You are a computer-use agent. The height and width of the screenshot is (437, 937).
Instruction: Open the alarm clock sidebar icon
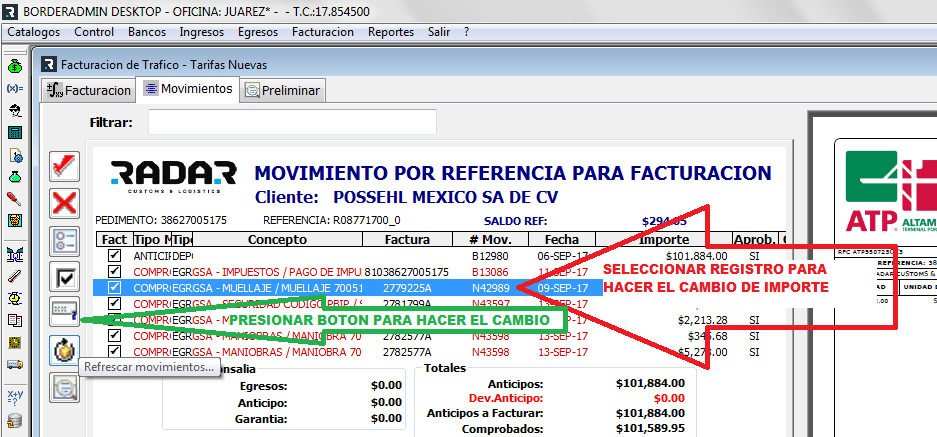coord(15,298)
